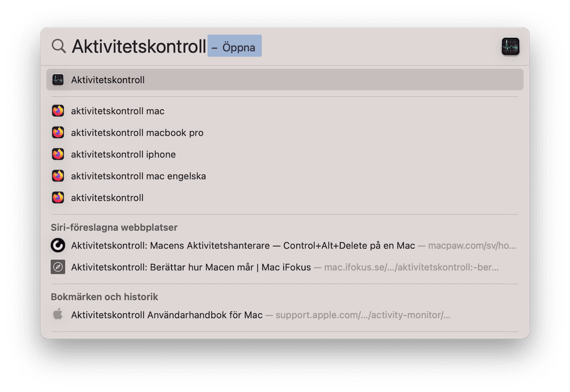The image size is (570, 392).
Task: Click the MacPaw site icon
Action: coord(58,245)
